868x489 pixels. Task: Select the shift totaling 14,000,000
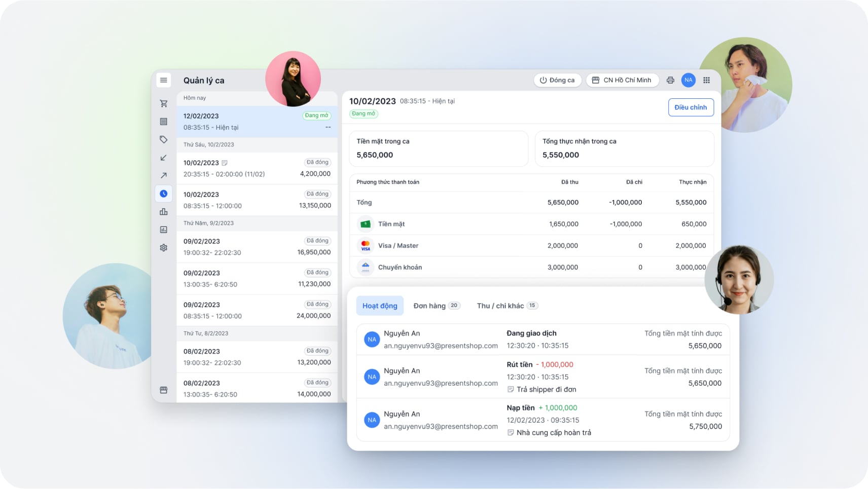257,389
